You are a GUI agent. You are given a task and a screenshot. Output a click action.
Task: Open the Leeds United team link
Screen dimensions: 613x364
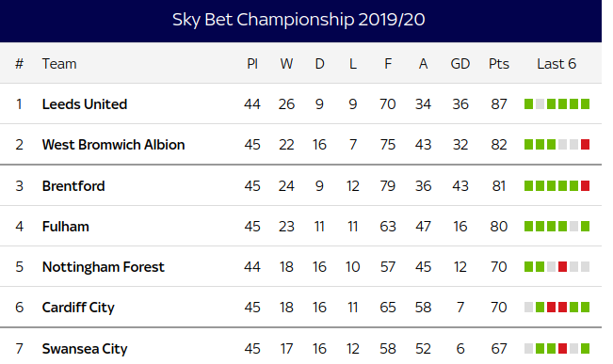pyautogui.click(x=85, y=104)
